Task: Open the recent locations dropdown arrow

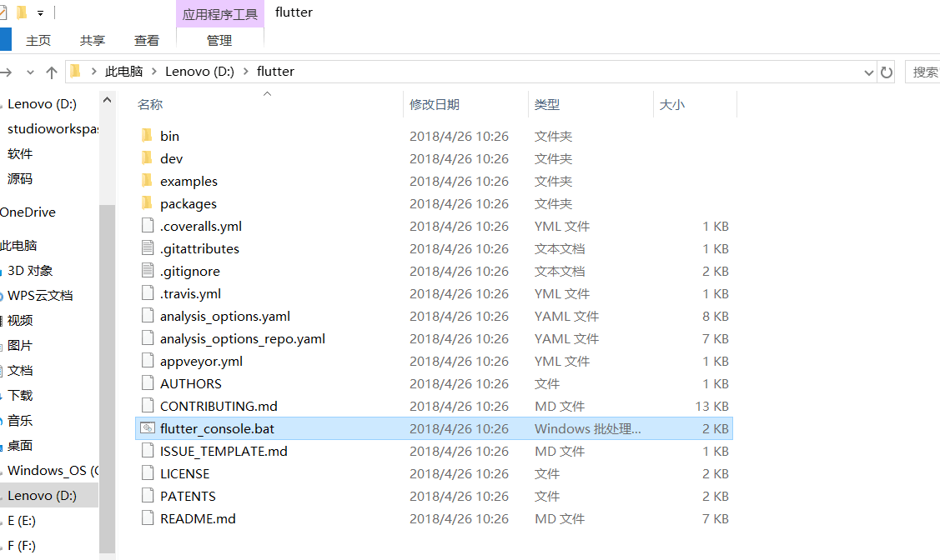Action: [30, 72]
